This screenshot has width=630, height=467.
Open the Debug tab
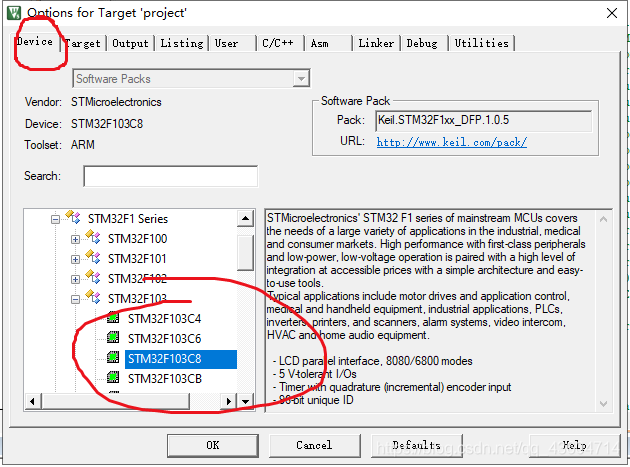(424, 43)
